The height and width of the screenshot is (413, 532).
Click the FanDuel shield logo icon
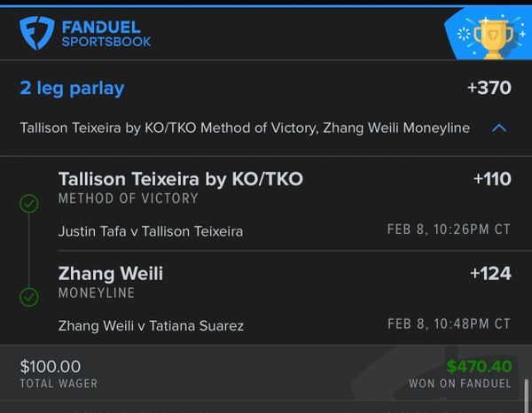[36, 32]
